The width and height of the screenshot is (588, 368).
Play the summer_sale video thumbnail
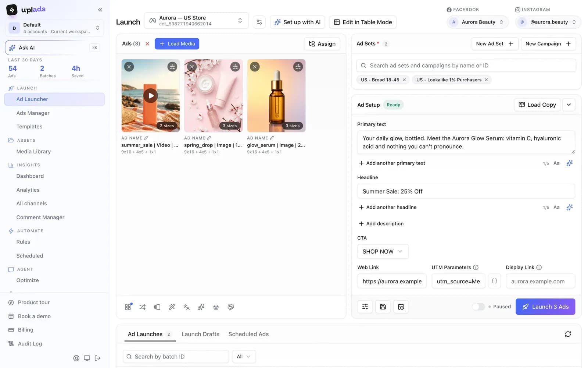(x=151, y=96)
